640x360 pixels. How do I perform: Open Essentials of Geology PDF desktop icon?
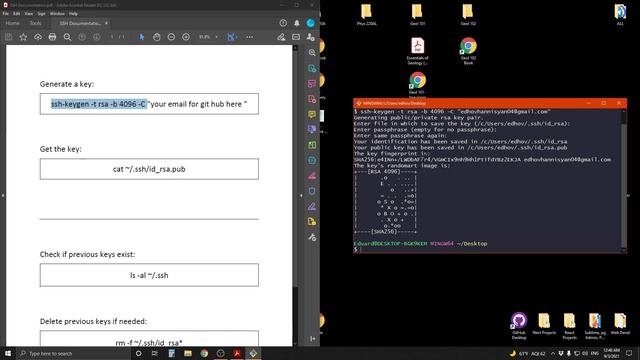pos(418,51)
